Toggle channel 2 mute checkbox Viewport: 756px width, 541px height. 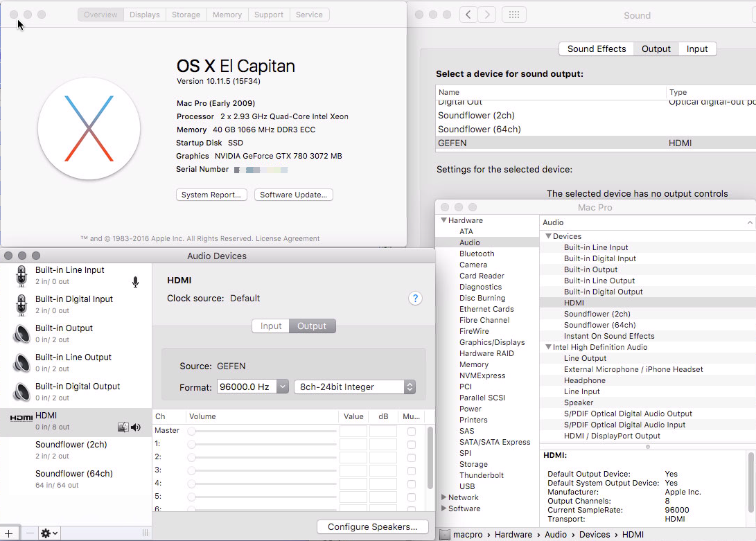coord(412,458)
